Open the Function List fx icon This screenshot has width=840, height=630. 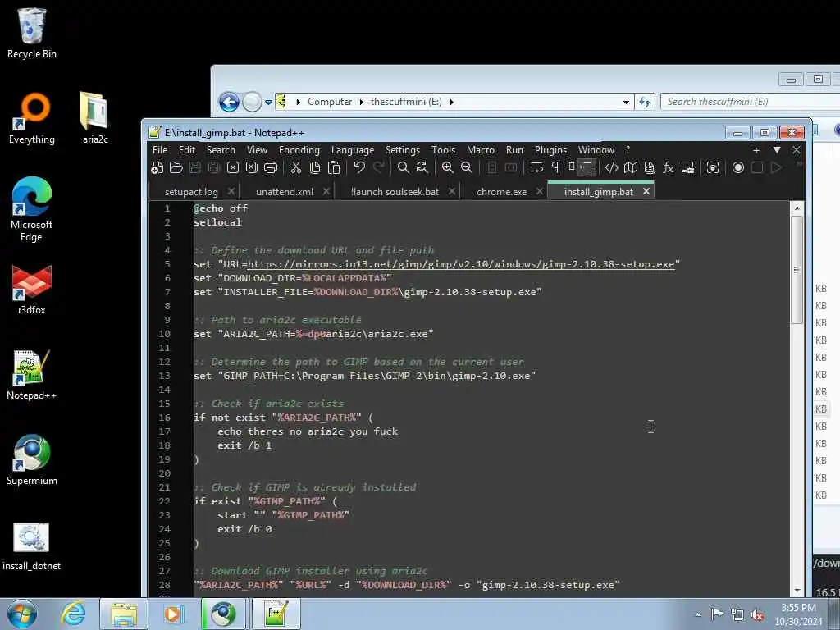(x=669, y=168)
